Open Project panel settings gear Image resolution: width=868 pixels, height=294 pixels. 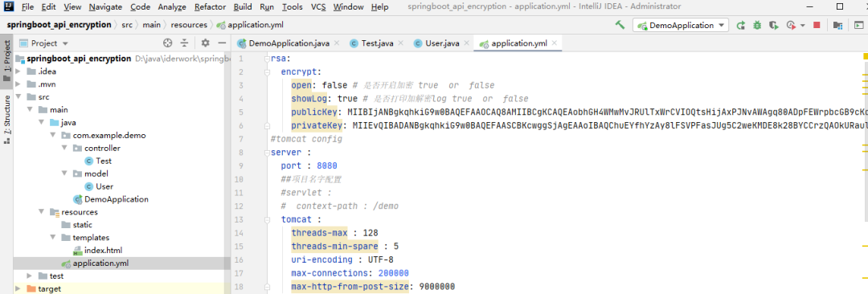tap(206, 43)
